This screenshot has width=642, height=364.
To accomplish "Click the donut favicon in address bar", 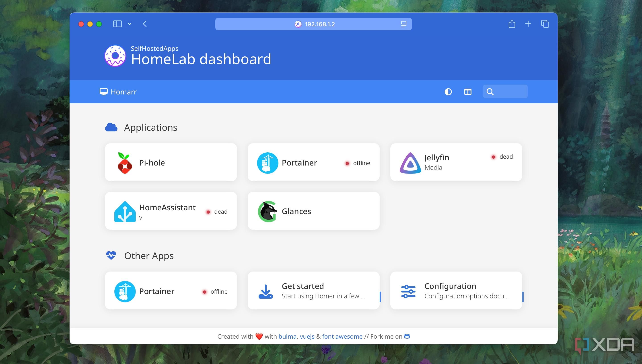I will tap(298, 24).
